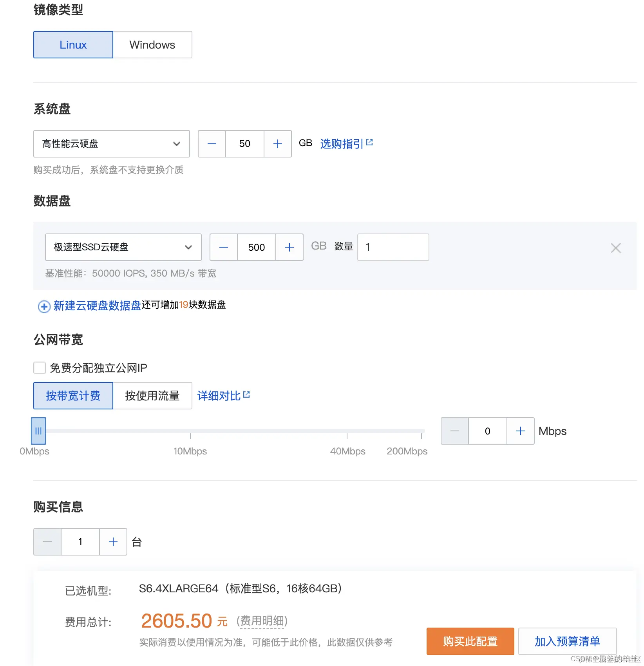Remove the 极速型SSD云硬盘 data disk with X icon

coord(615,248)
